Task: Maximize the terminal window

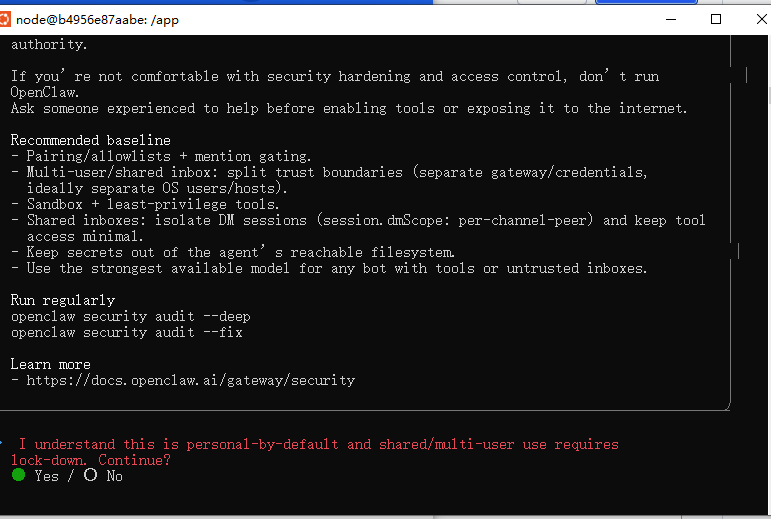Action: (x=716, y=20)
